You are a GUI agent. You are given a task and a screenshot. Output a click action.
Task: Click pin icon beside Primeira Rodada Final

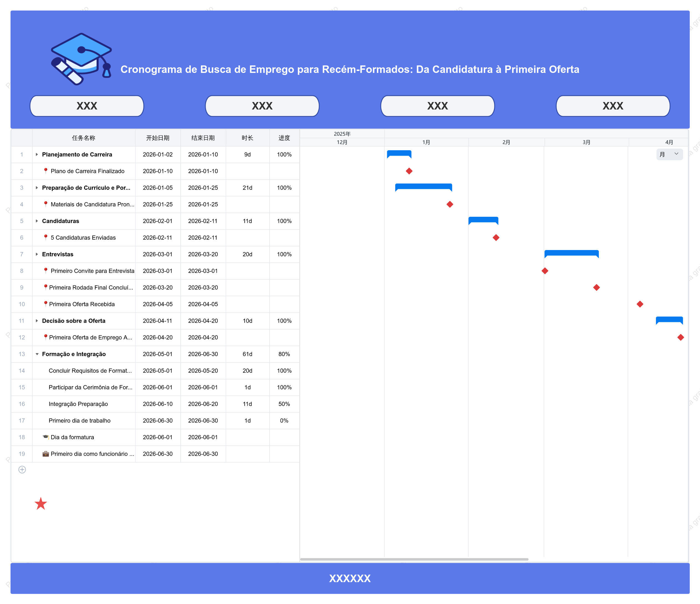coord(46,287)
